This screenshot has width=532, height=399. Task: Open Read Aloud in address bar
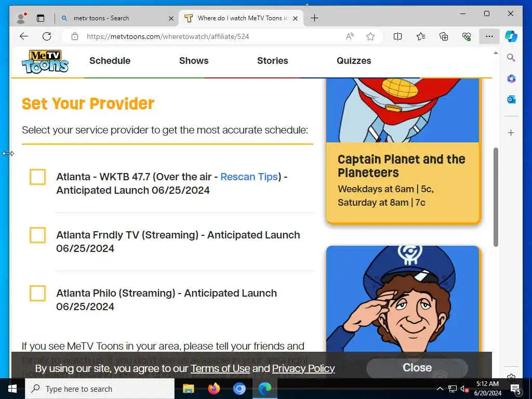pos(350,36)
